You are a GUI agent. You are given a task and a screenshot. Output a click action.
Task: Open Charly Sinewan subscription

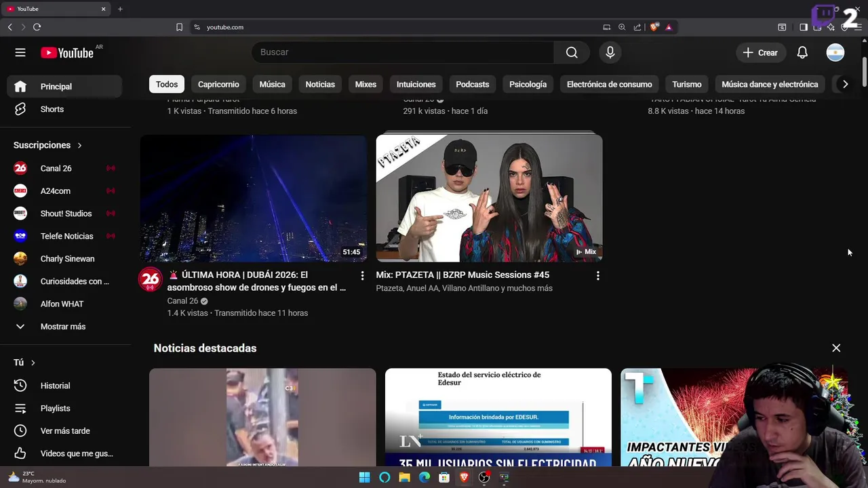pos(64,259)
